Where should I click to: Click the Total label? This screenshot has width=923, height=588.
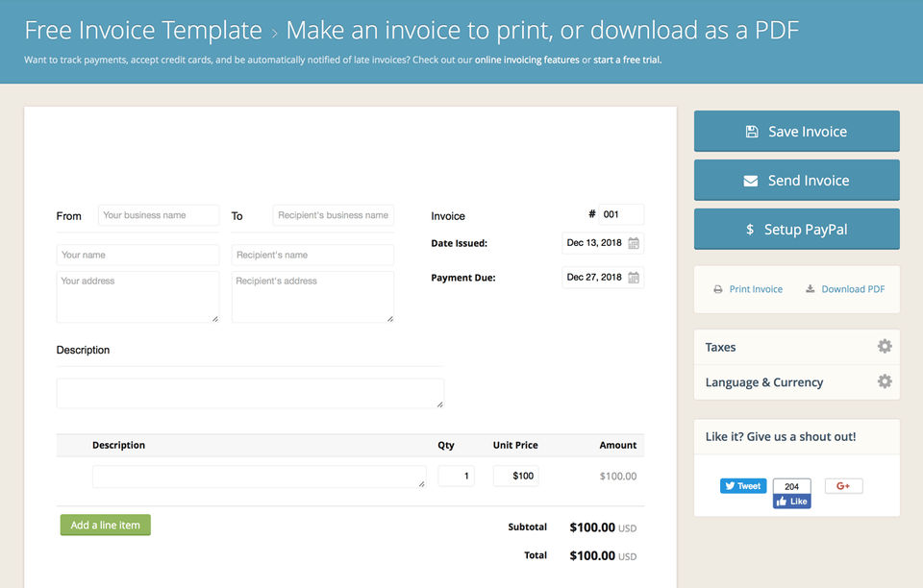coord(536,555)
